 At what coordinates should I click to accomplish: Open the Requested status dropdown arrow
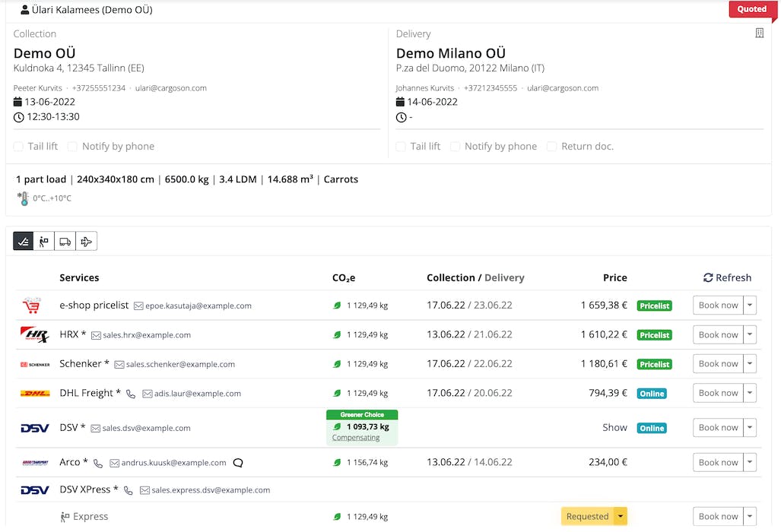click(621, 516)
